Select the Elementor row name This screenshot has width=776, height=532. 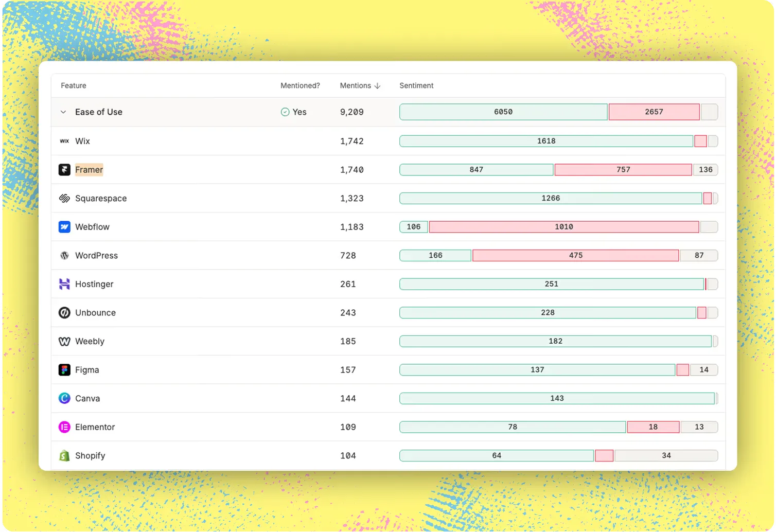[95, 427]
